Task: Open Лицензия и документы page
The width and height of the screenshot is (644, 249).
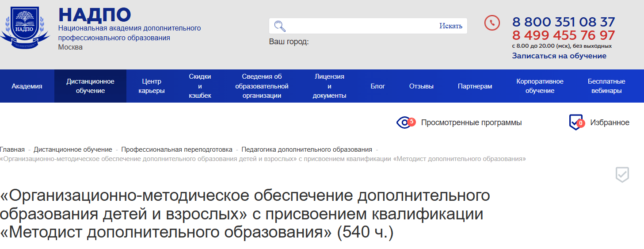Action: 329,86
